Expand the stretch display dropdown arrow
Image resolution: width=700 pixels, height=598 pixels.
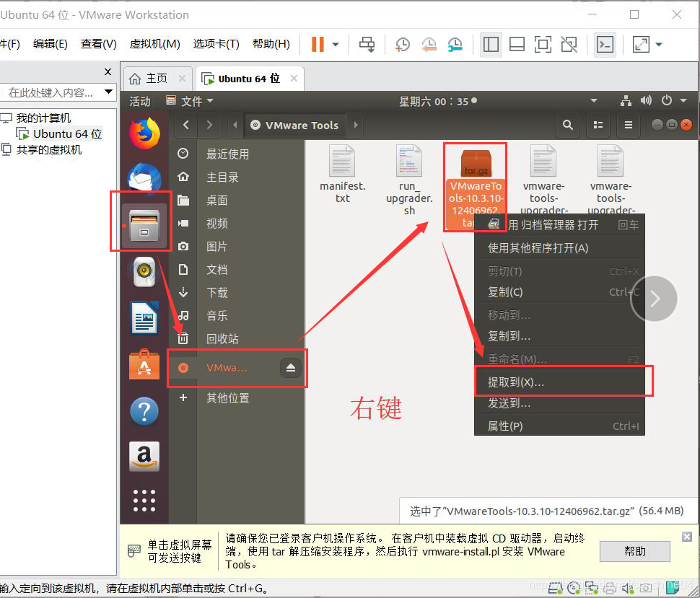point(658,45)
